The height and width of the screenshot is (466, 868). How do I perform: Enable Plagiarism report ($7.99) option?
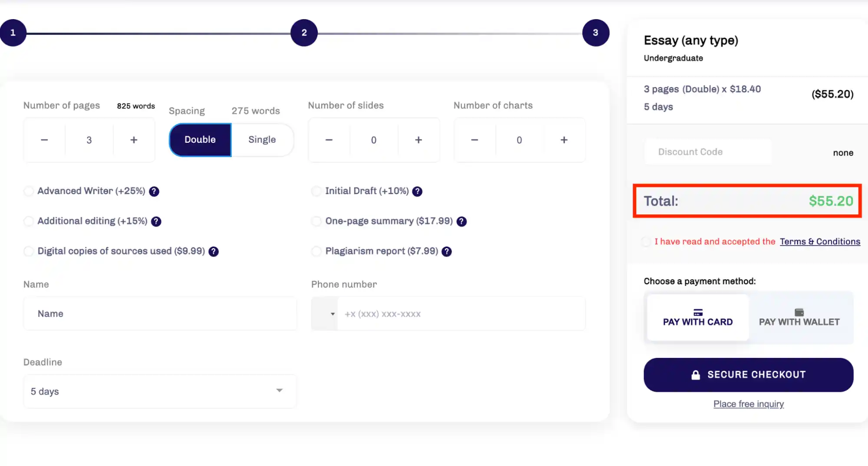pos(317,251)
